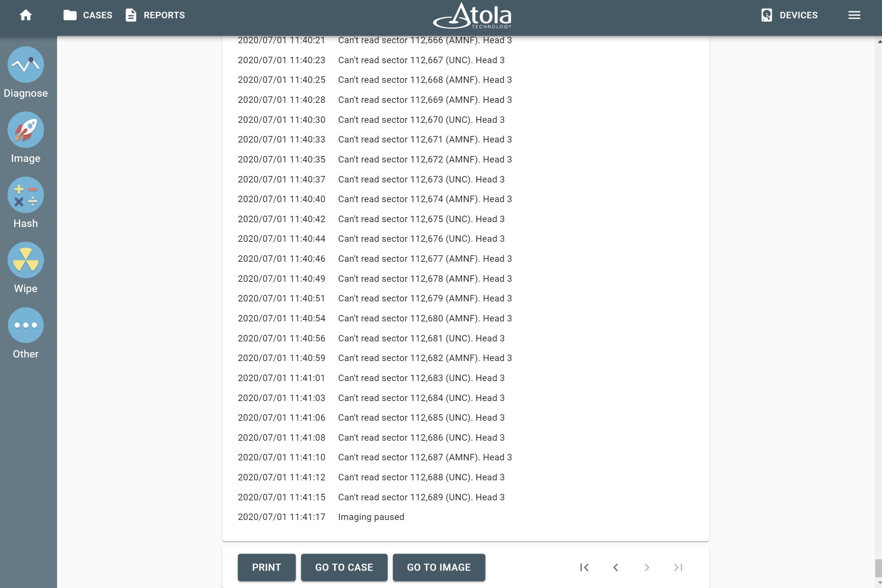Click the vertical scrollbar thumb
Viewport: 882px width, 588px height.
[x=878, y=568]
